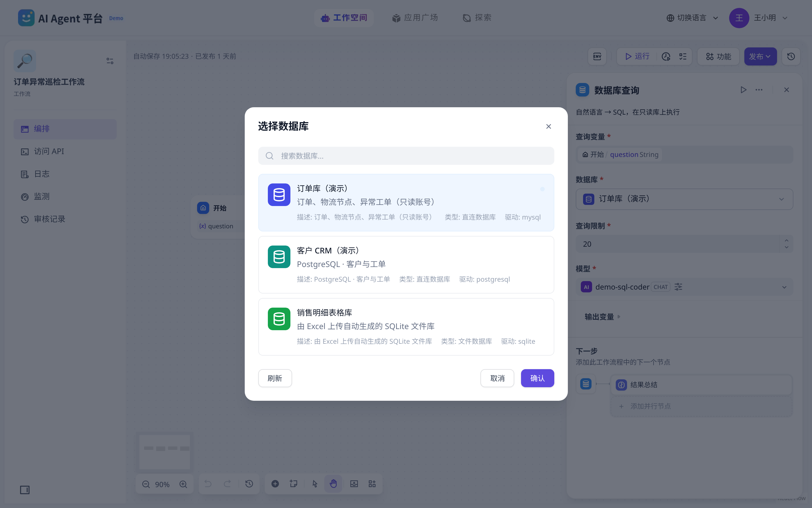Select the 销售明细表格库 database card
The image size is (812, 508).
[406, 327]
